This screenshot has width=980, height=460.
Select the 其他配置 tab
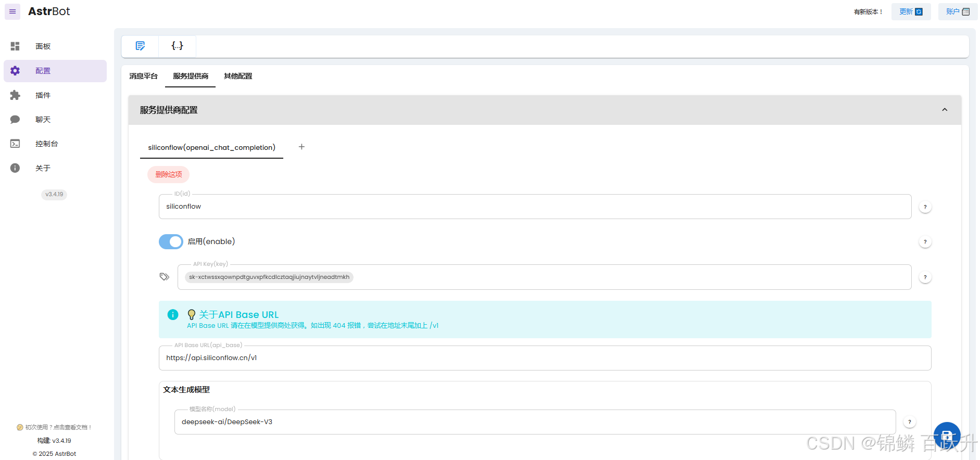238,76
